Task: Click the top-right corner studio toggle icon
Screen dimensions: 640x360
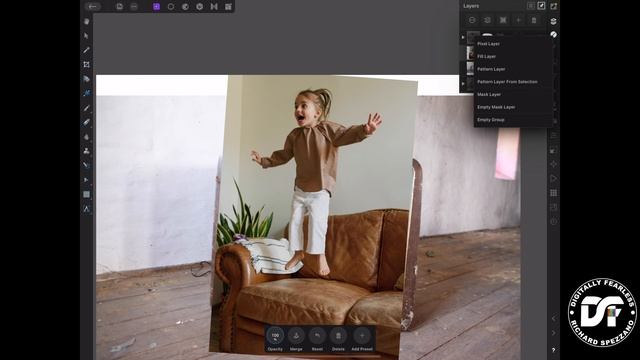Action: pos(553,6)
